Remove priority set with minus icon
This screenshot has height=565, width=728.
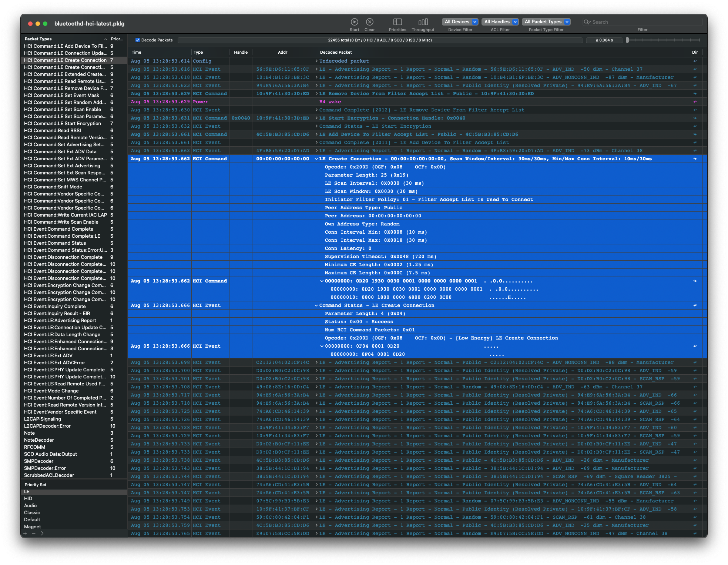33,534
